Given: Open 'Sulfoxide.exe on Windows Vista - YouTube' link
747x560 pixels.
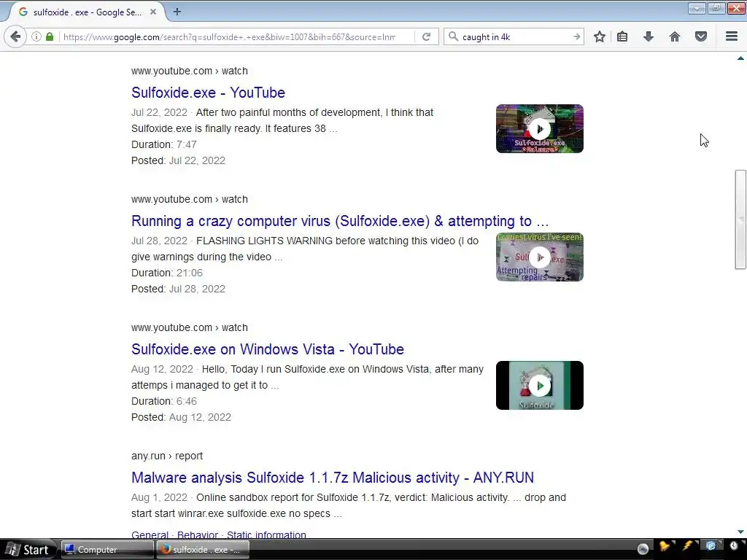Looking at the screenshot, I should click(268, 349).
